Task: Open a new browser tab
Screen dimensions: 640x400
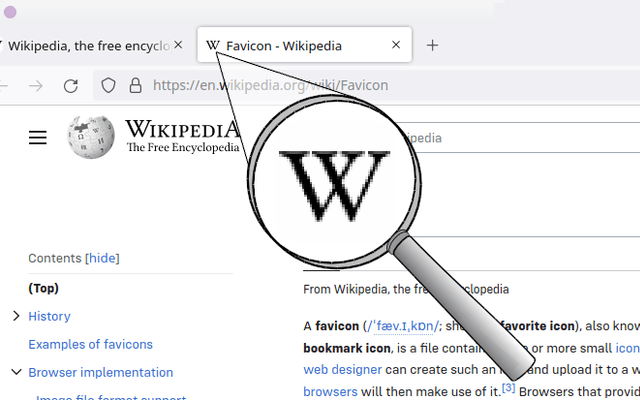Action: (432, 45)
